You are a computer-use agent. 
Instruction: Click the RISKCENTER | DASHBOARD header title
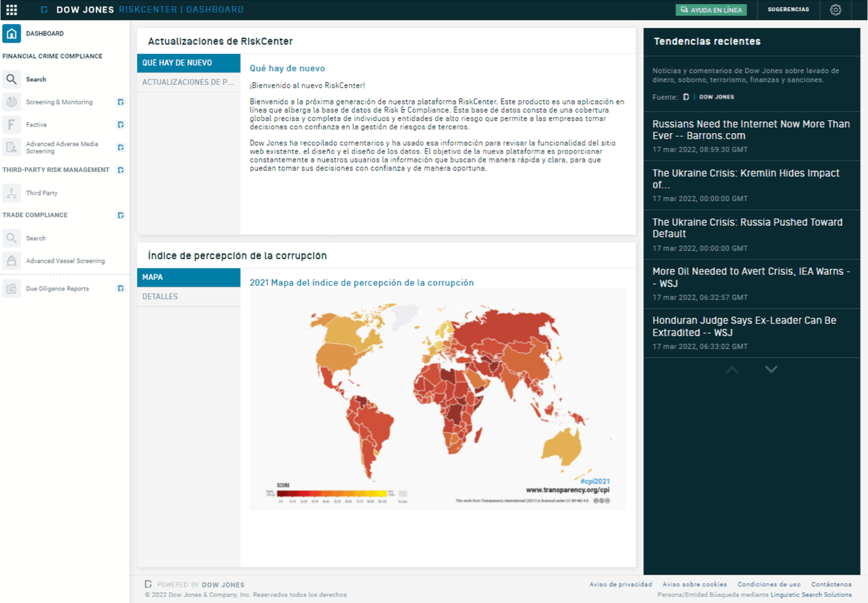(181, 10)
